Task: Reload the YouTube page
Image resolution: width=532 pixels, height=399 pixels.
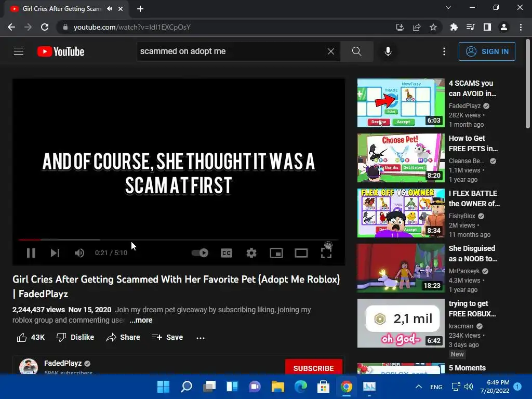Action: (45, 27)
